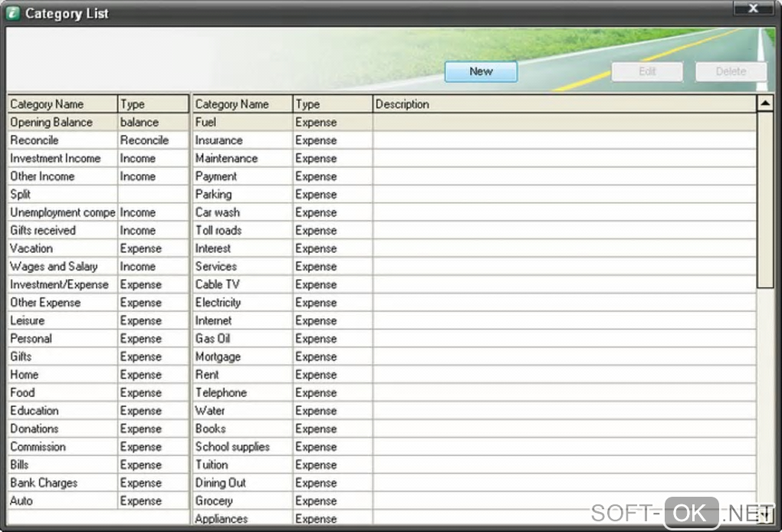Close the Category List window
The width and height of the screenshot is (782, 532).
coord(753,8)
